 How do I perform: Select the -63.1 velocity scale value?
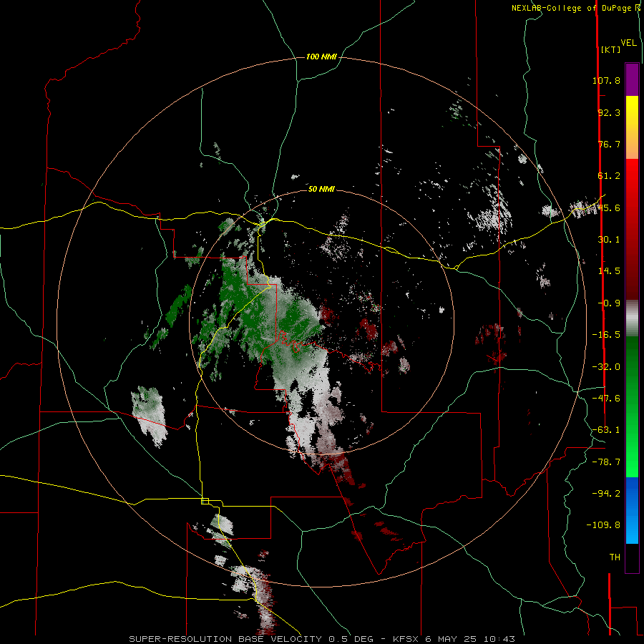point(606,430)
